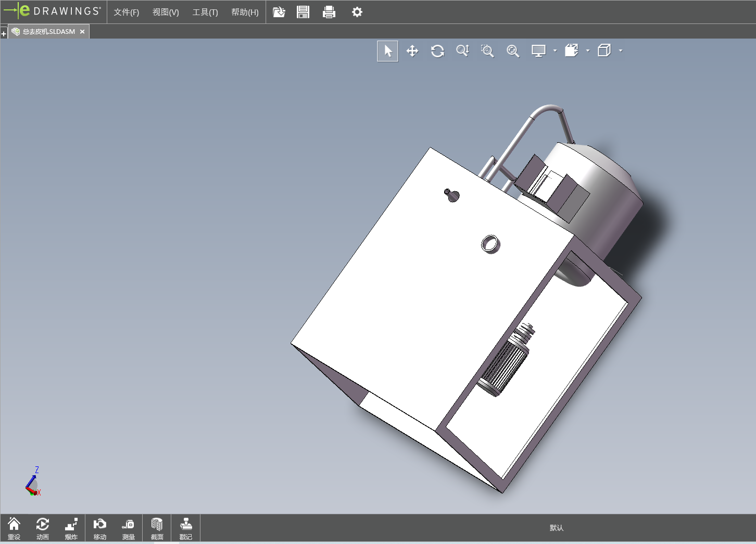This screenshot has width=756, height=544.
Task: Enable the 截面 section view tool
Action: click(x=157, y=528)
